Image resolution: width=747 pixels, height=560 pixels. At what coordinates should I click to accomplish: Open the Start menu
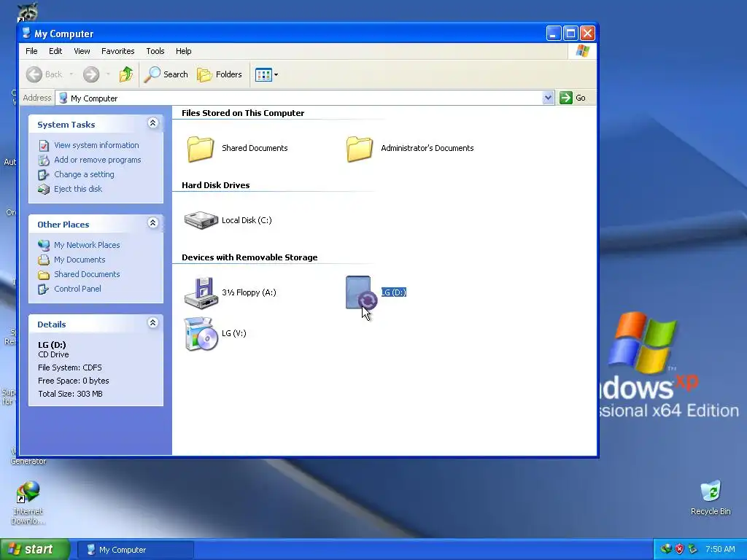tap(35, 550)
